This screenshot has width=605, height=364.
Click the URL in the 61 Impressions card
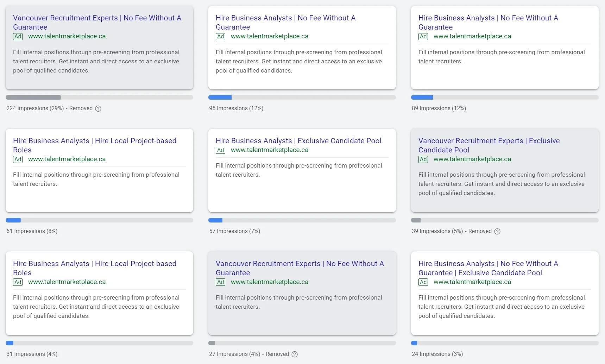coord(67,159)
